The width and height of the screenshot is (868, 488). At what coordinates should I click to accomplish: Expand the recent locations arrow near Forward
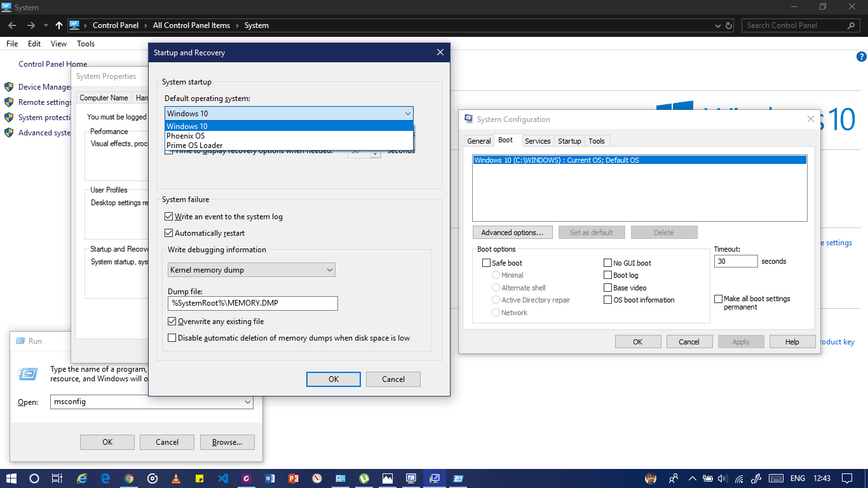coord(46,25)
